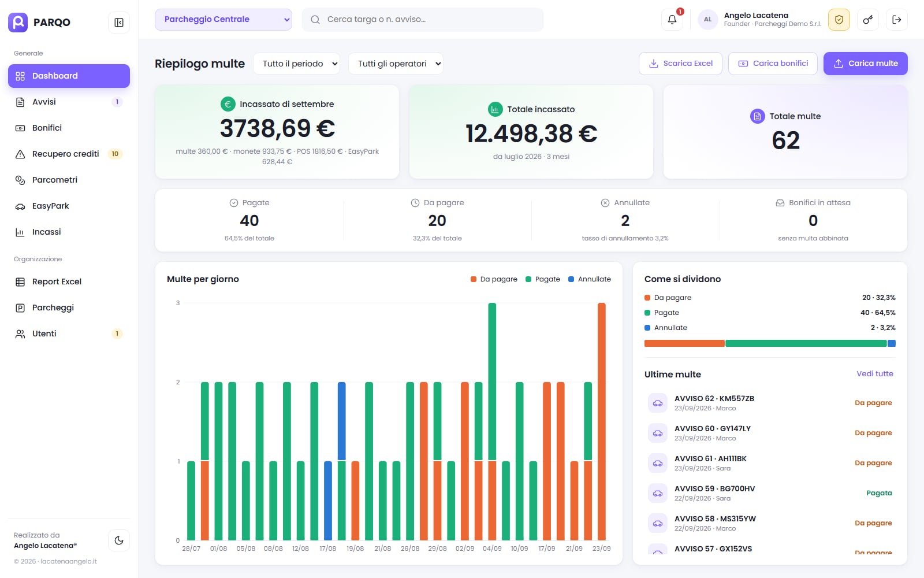The height and width of the screenshot is (578, 924).
Task: Click the tallest green bar at 04/09
Action: point(492,381)
